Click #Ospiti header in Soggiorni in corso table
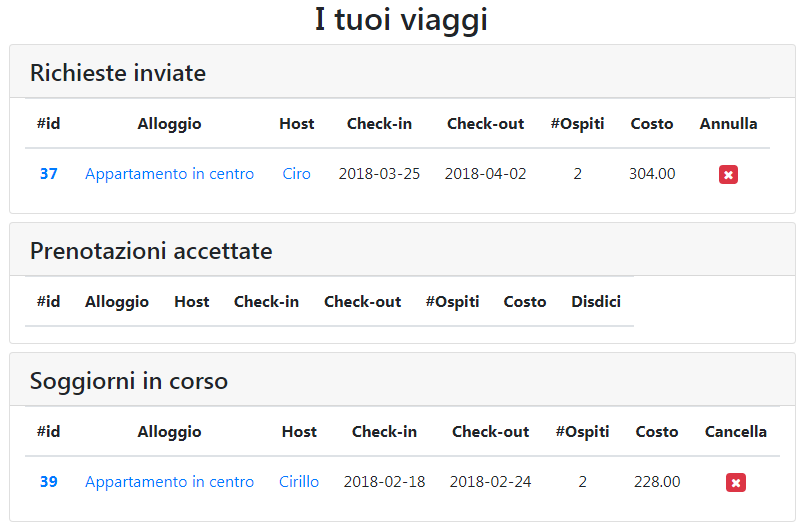 point(582,432)
